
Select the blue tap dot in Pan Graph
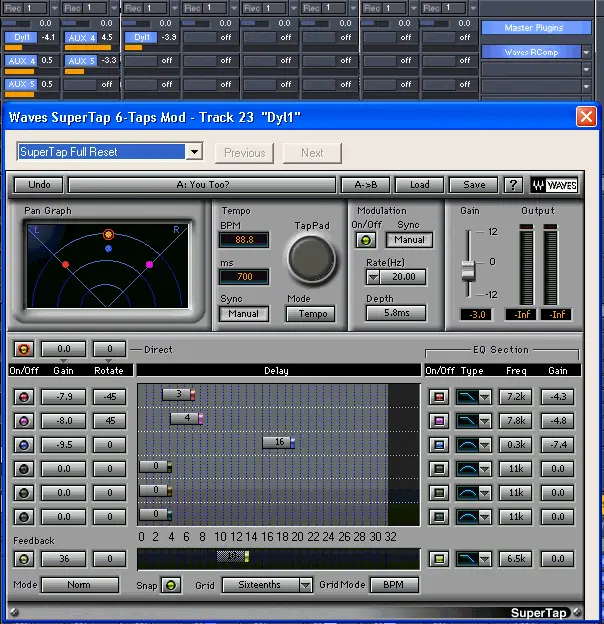(109, 249)
